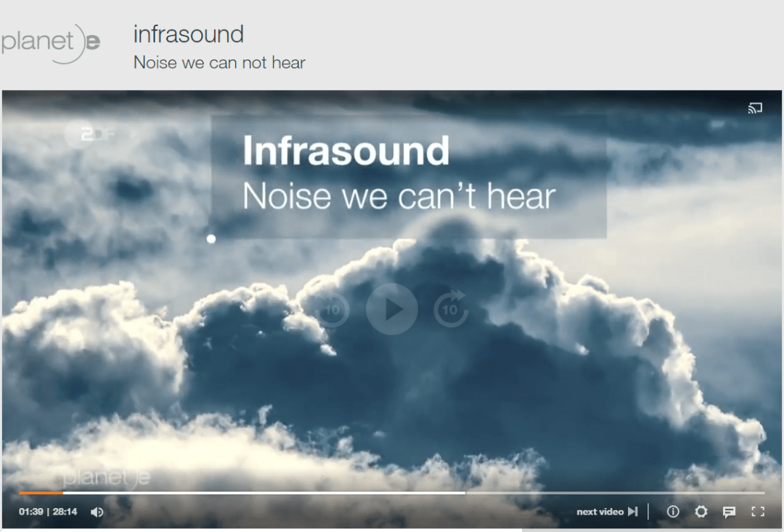Click the 'Noise we can not hear' subtitle
Image resolution: width=784 pixels, height=532 pixels.
[x=219, y=63]
